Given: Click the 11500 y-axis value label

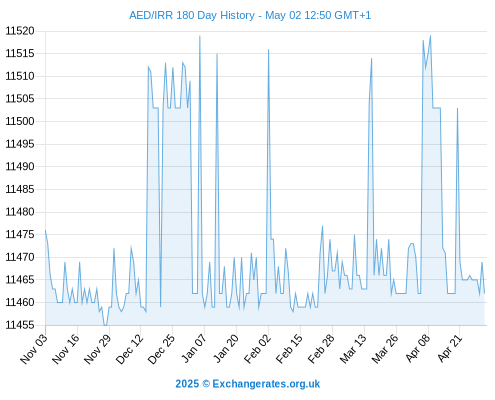Looking at the screenshot, I should [20, 121].
